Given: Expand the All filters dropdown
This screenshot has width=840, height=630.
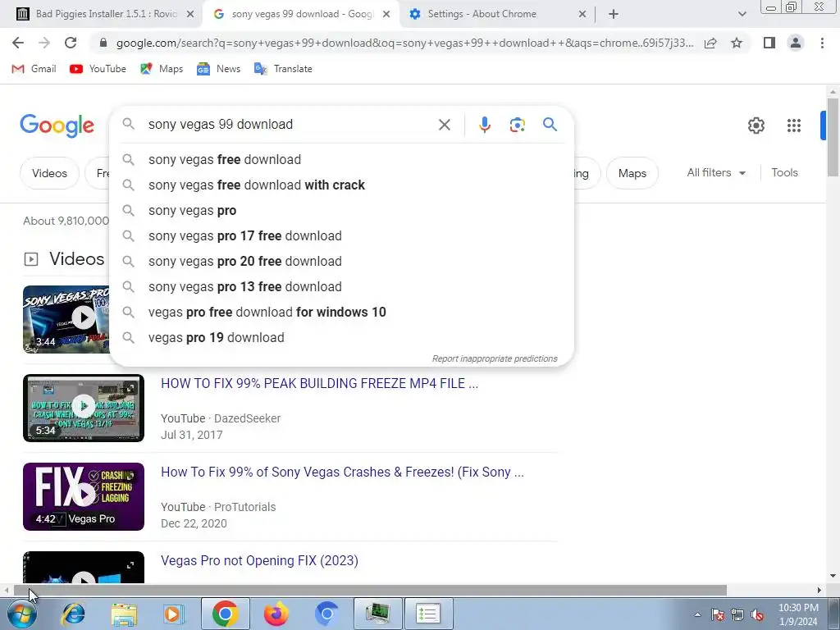Looking at the screenshot, I should click(716, 172).
